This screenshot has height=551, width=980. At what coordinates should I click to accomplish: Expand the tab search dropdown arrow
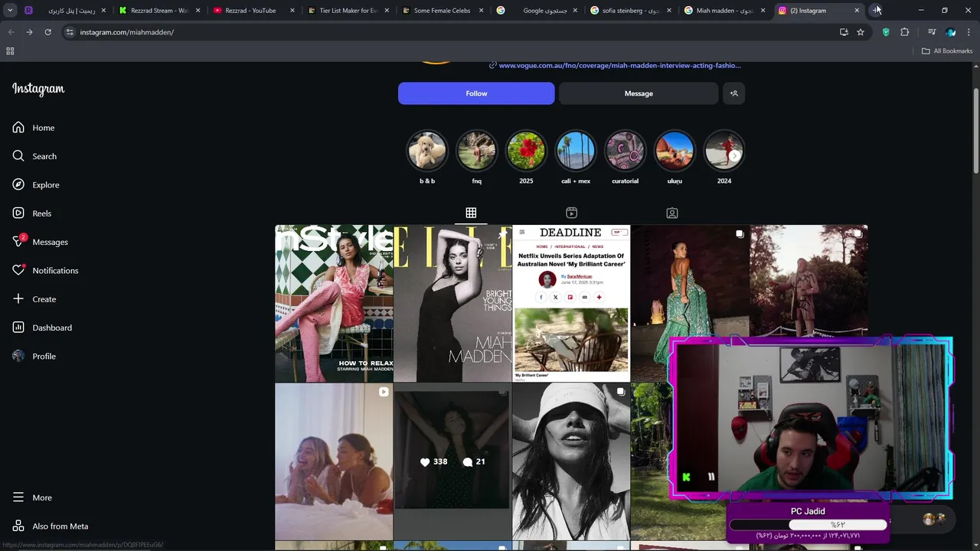[9, 11]
